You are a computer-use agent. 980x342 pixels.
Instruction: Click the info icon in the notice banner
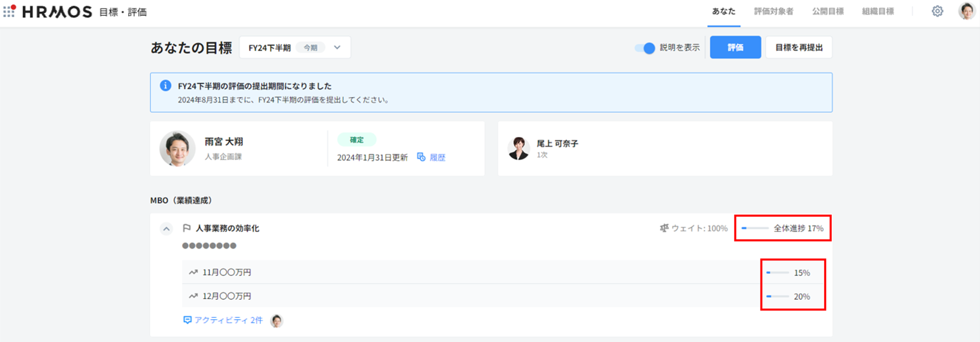[165, 86]
